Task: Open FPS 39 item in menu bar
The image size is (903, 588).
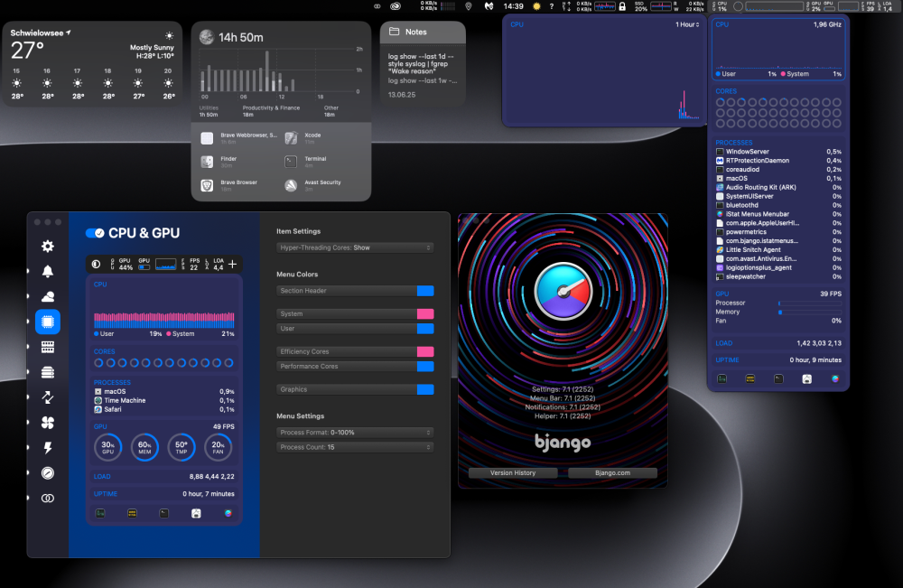Action: pos(869,6)
